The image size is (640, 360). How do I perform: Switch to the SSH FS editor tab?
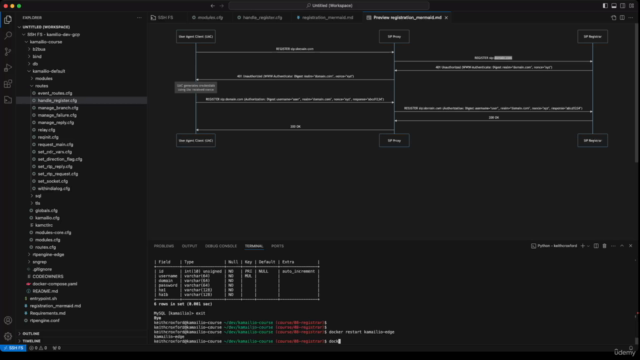[162, 18]
